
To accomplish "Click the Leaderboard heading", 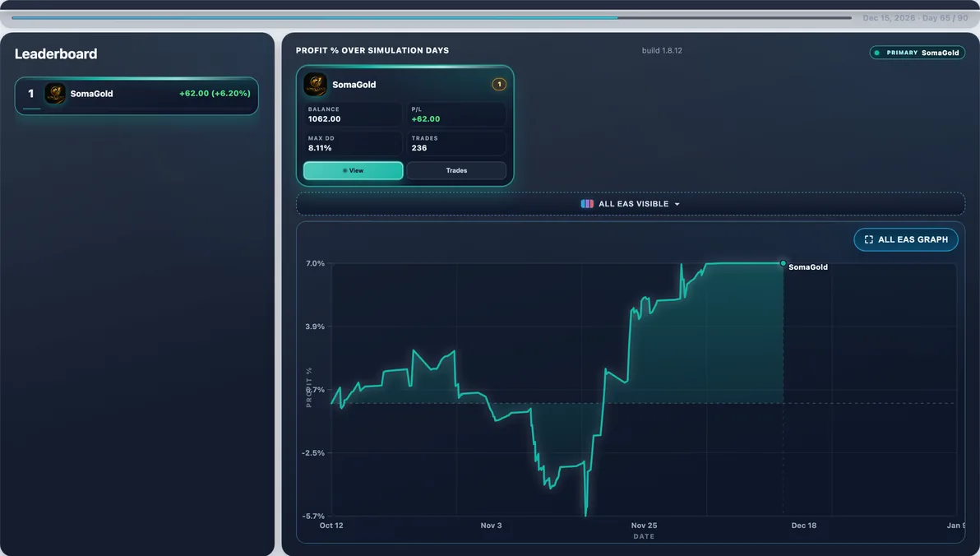I will tap(56, 53).
